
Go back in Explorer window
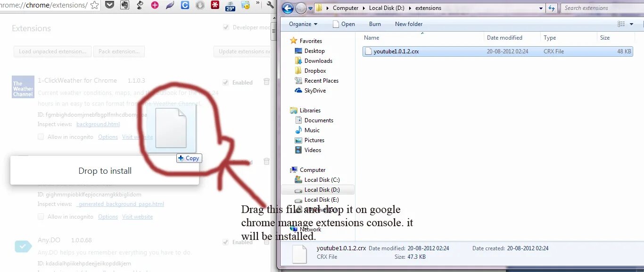pos(288,8)
